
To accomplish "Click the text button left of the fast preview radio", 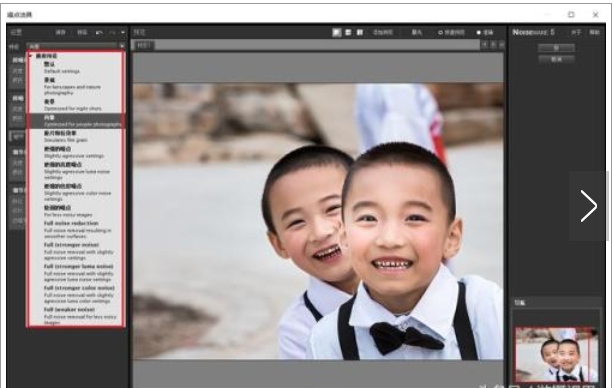I will pyautogui.click(x=417, y=32).
